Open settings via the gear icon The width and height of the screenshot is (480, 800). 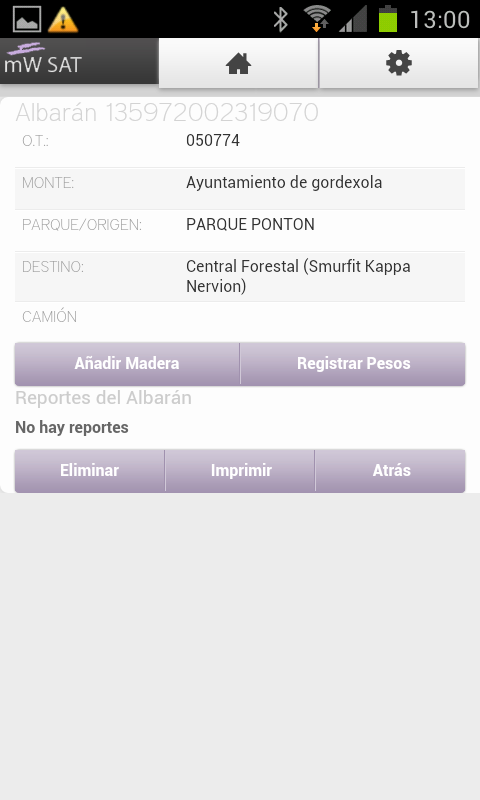pos(398,64)
